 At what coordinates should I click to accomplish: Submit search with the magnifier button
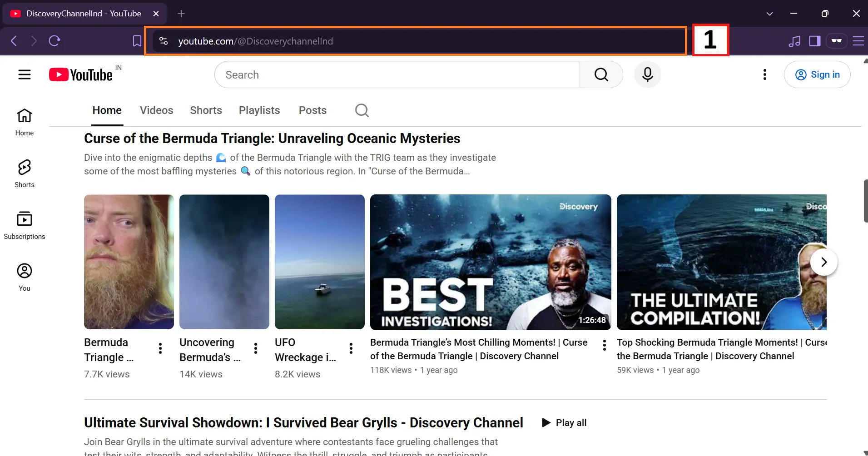(601, 74)
